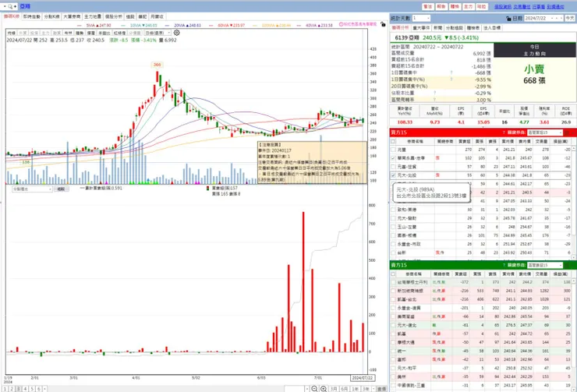
Task: Open the 統計天數 dropdown
Action: [x=421, y=18]
